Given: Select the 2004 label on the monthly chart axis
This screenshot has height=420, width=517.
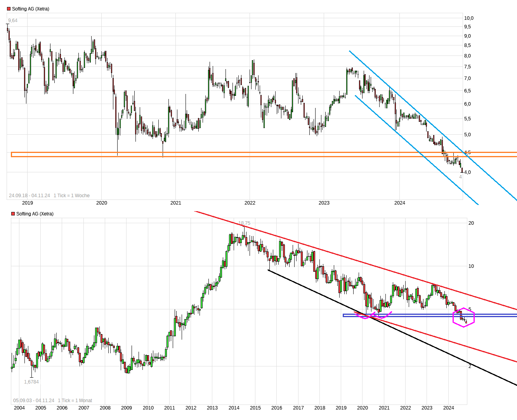Looking at the screenshot, I should click(20, 408).
